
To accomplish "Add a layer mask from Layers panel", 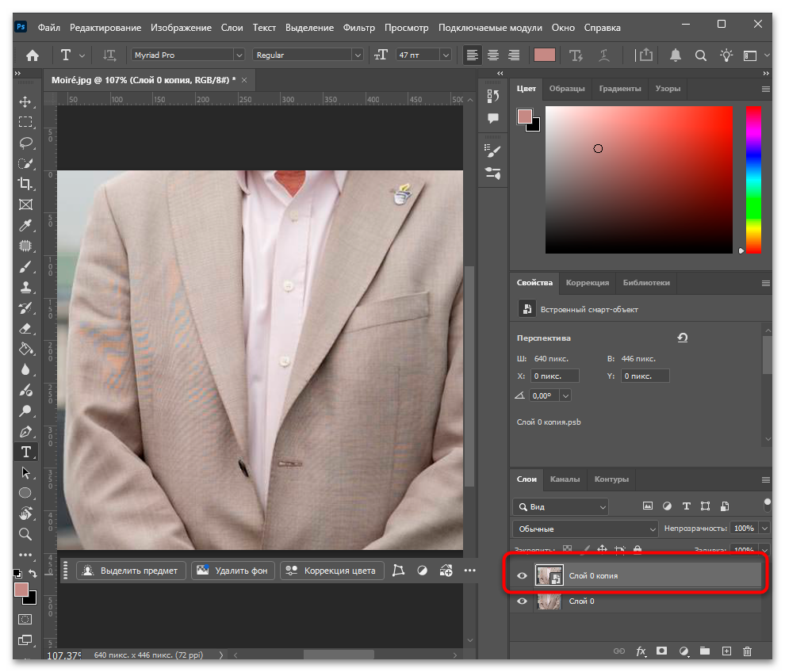I will click(x=662, y=651).
